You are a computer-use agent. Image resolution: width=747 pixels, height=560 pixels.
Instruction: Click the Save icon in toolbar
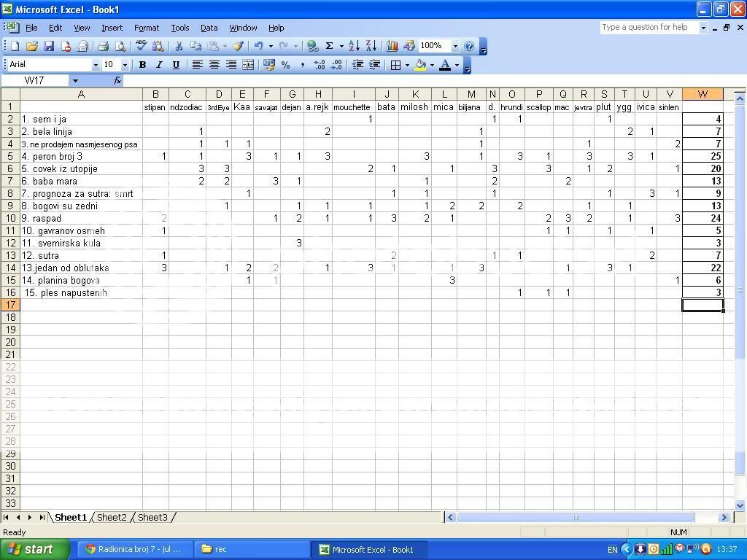[49, 46]
